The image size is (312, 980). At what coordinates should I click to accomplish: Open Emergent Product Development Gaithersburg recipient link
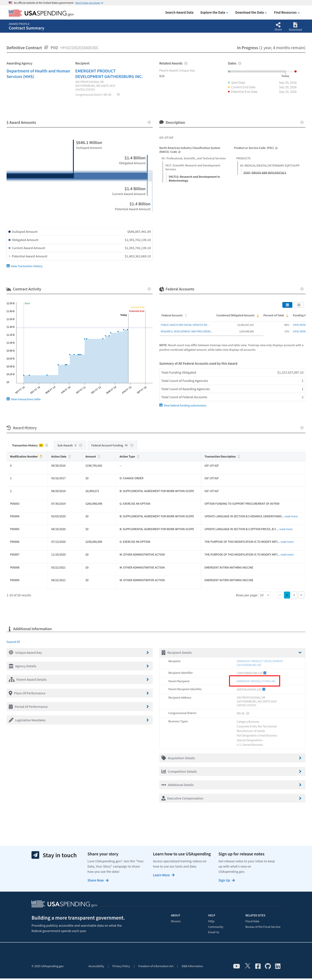pos(109,74)
